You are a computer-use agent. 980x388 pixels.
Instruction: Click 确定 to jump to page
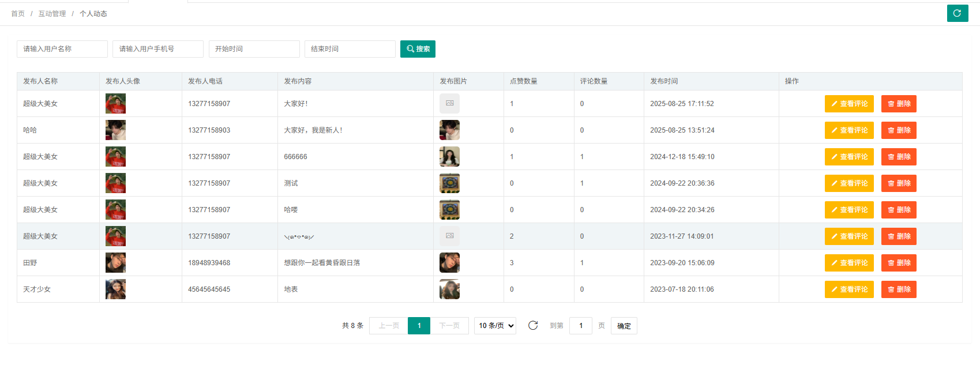(624, 326)
